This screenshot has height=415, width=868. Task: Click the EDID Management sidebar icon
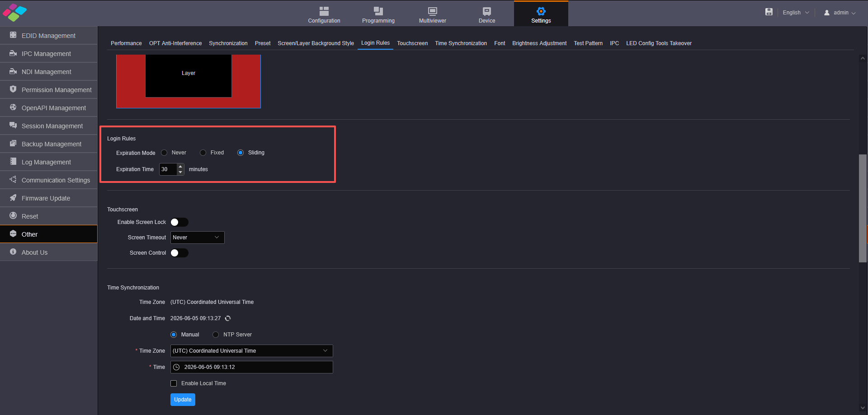[x=13, y=35]
